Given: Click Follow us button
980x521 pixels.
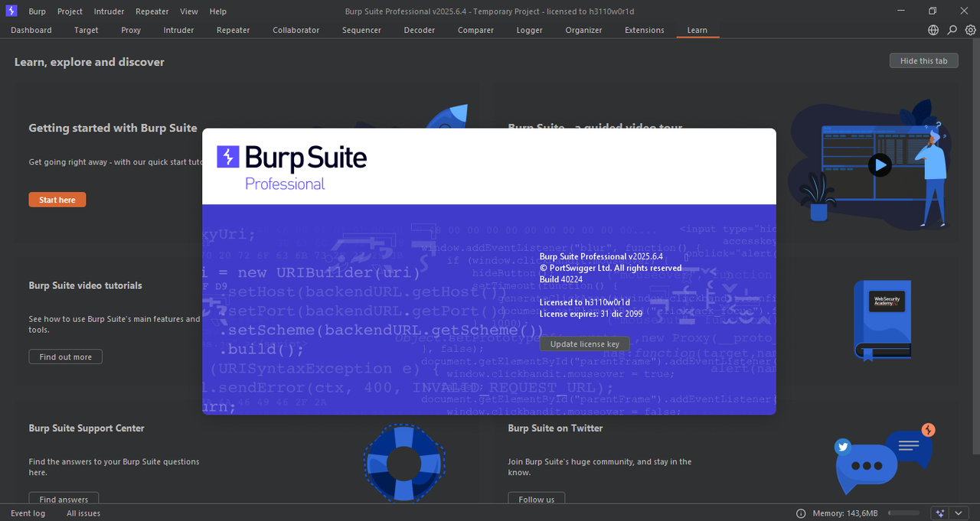Looking at the screenshot, I should point(537,499).
